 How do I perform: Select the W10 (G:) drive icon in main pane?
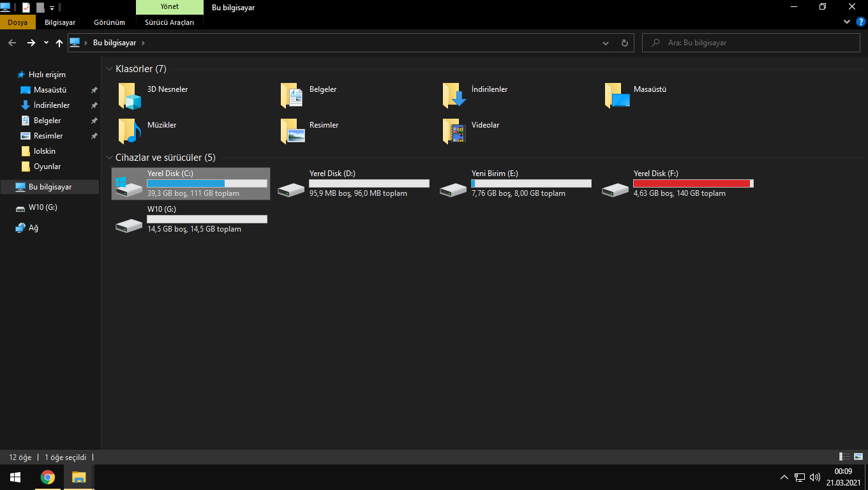[129, 225]
